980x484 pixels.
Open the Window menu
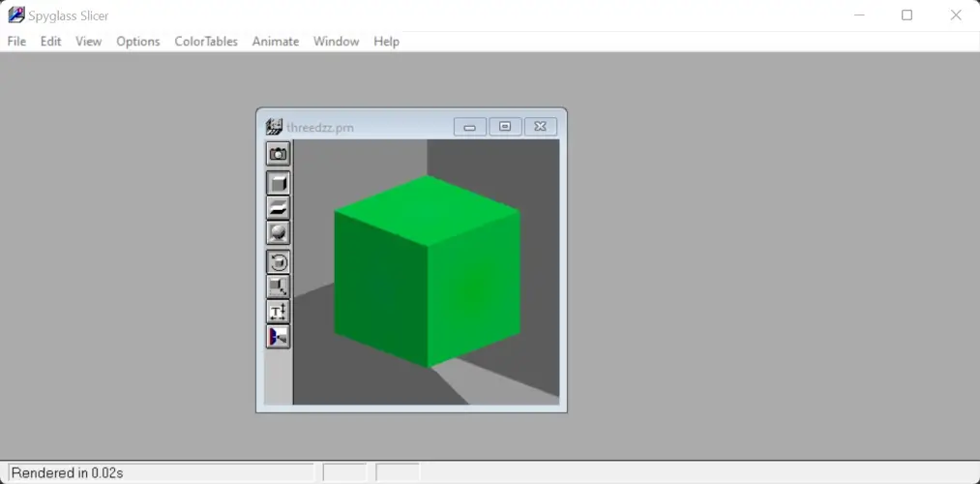(x=336, y=42)
